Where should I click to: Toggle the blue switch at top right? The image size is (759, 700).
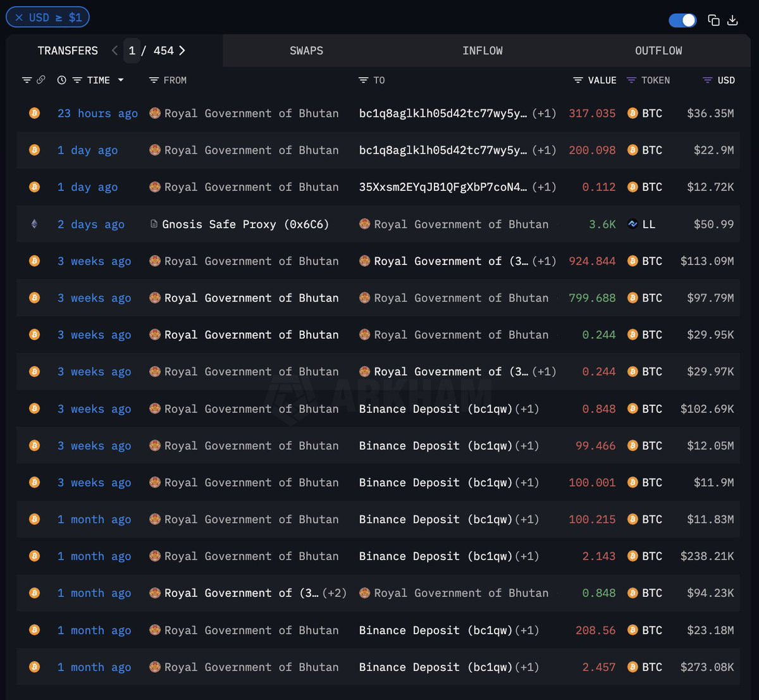[682, 20]
